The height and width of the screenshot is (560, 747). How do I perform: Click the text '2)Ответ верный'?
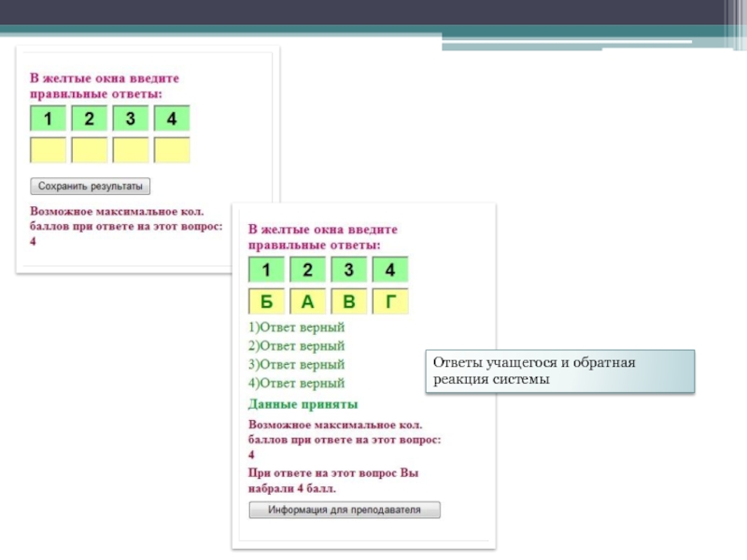click(296, 346)
